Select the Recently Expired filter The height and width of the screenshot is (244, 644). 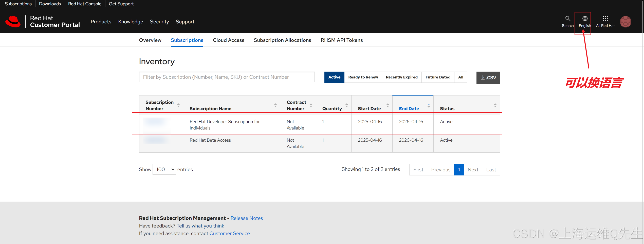pos(401,77)
